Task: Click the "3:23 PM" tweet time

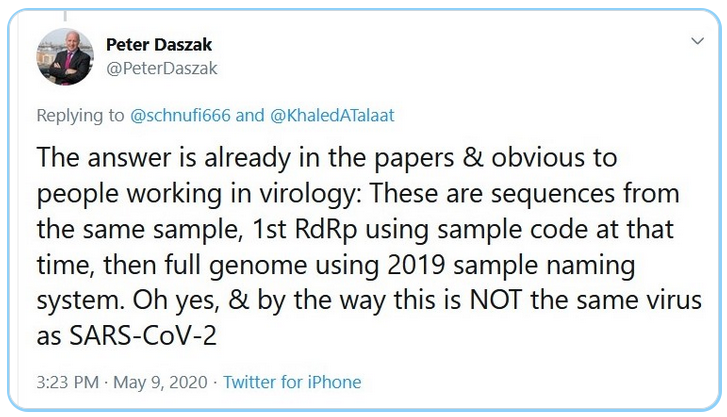Action: tap(68, 382)
